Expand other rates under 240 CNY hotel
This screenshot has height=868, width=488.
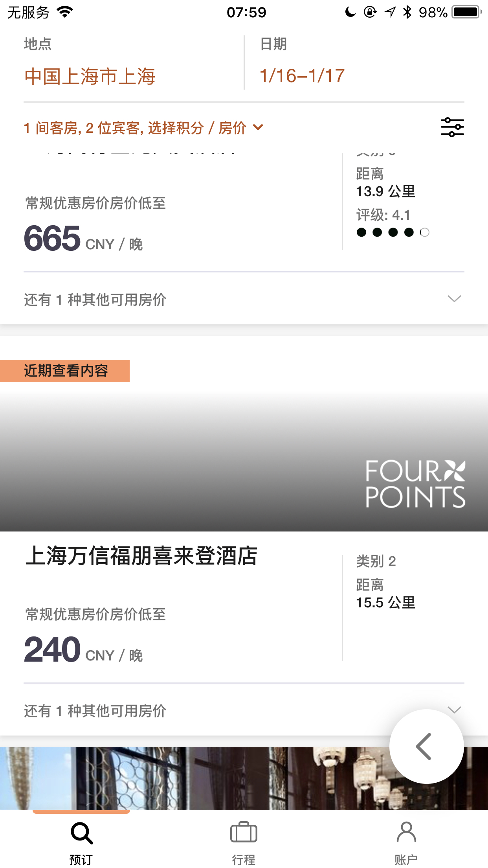[x=244, y=710]
